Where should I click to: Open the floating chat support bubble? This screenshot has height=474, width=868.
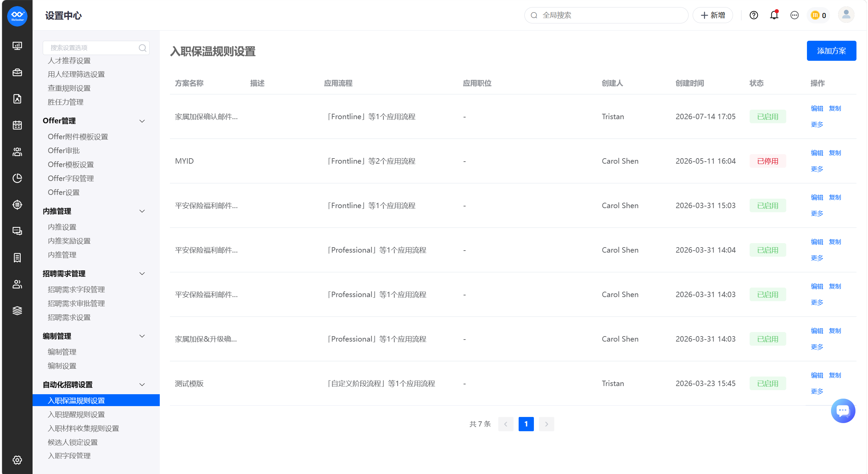pyautogui.click(x=843, y=411)
